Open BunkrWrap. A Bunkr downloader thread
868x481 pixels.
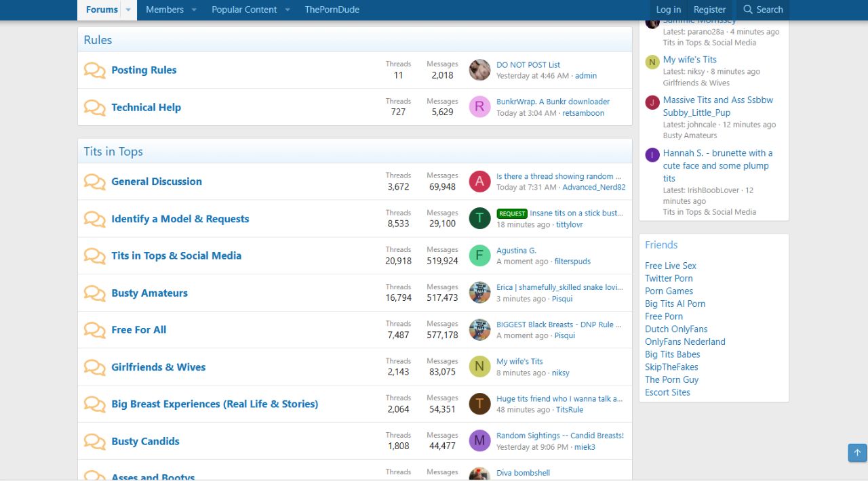coord(553,102)
